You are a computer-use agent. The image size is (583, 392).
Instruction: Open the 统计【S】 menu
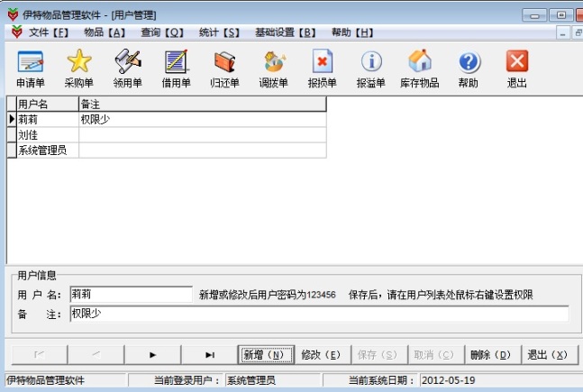[219, 32]
